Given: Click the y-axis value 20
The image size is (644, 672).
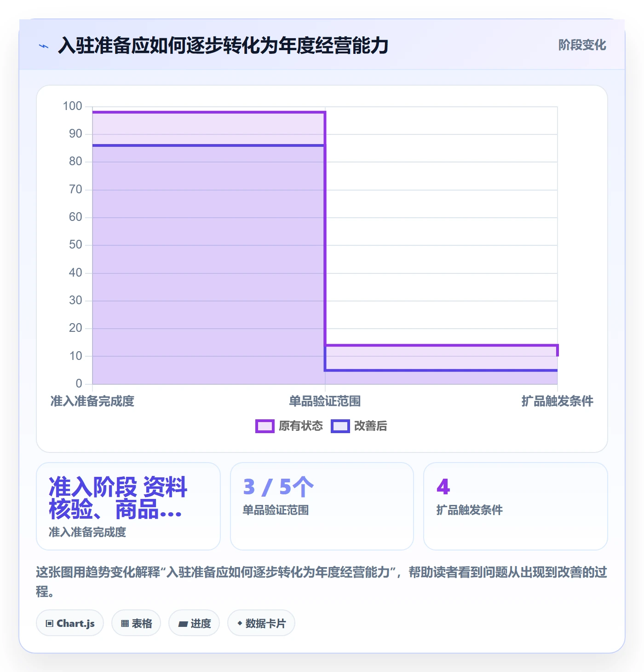Looking at the screenshot, I should tap(75, 328).
